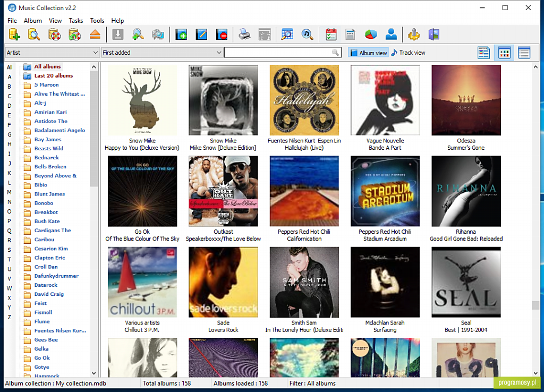Click the blue person user icon
Viewport: 544px width, 392px height.
click(391, 35)
